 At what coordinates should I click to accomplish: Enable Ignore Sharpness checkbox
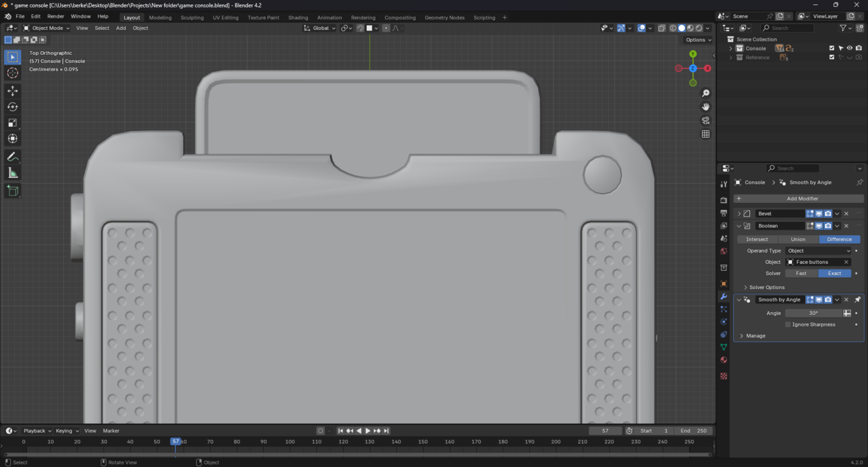[x=788, y=324]
